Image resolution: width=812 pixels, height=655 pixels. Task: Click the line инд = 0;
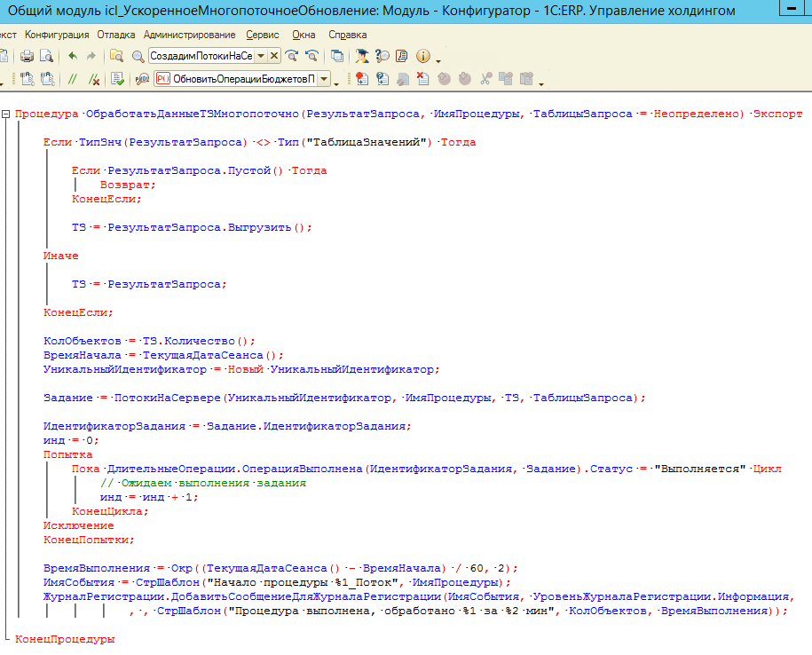(71, 440)
